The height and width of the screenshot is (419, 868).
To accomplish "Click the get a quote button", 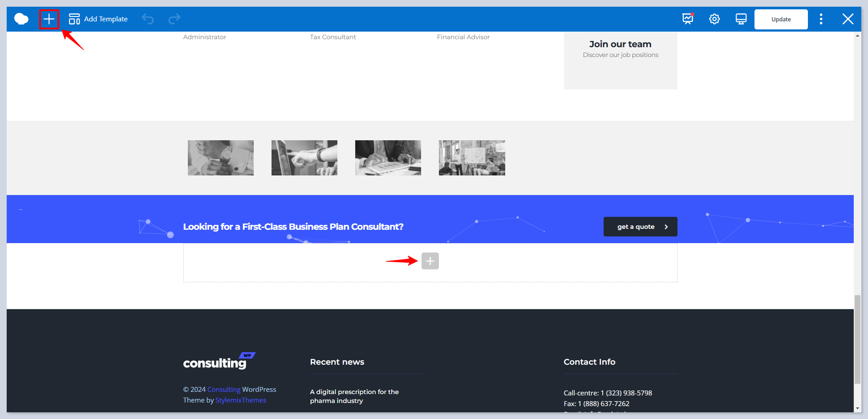I will point(640,227).
